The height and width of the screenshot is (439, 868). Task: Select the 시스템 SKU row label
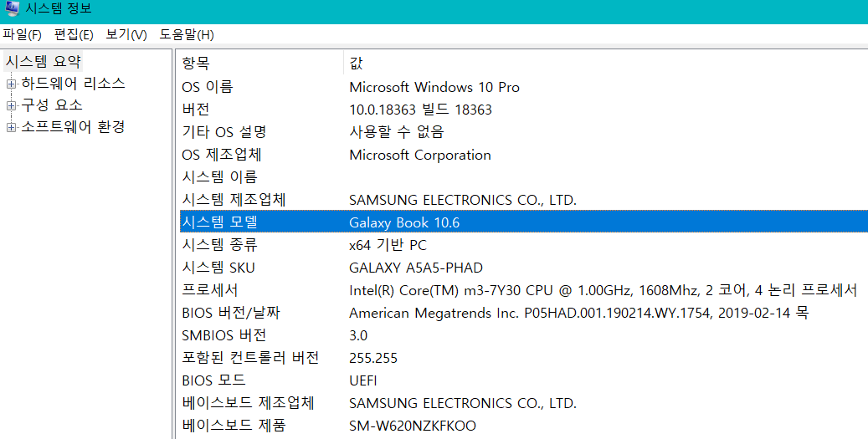pos(218,268)
